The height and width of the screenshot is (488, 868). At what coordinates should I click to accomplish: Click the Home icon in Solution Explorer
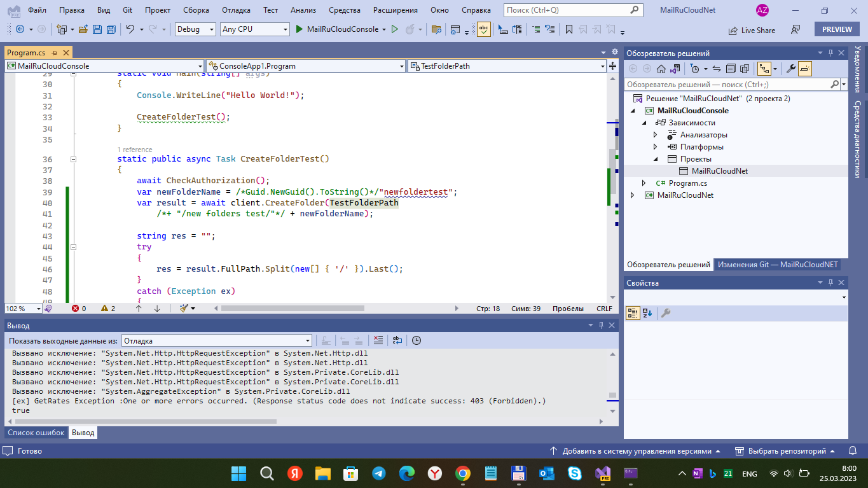(661, 69)
